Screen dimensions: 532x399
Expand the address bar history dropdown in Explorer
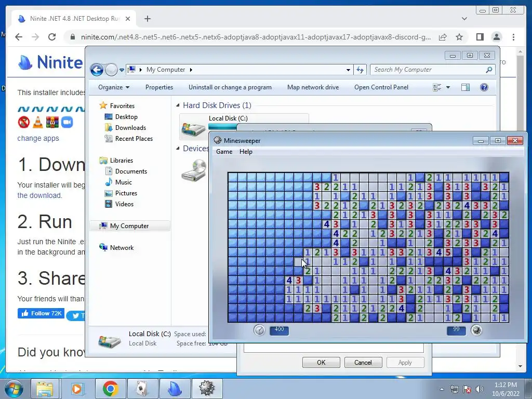348,70
